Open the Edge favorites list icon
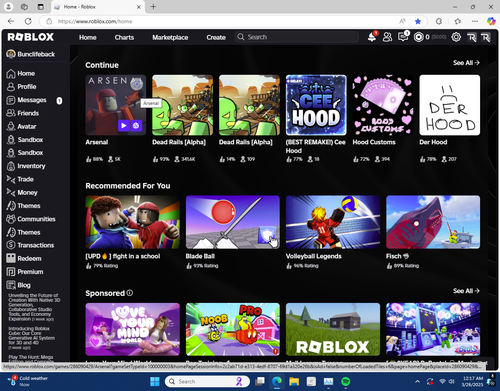500x391 pixels. click(458, 21)
